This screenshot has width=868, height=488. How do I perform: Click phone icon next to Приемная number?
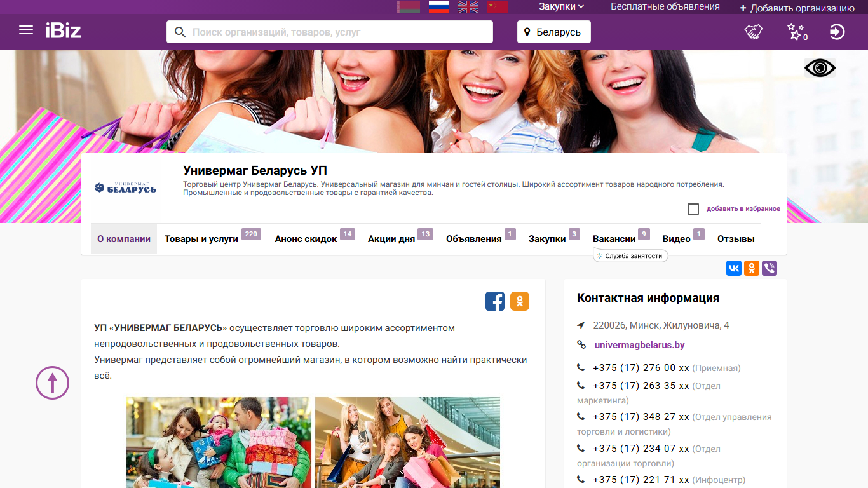[x=581, y=368]
